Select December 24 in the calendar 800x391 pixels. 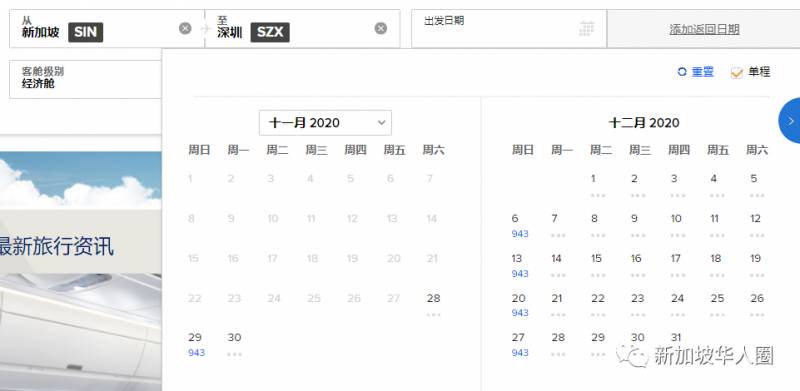point(677,305)
